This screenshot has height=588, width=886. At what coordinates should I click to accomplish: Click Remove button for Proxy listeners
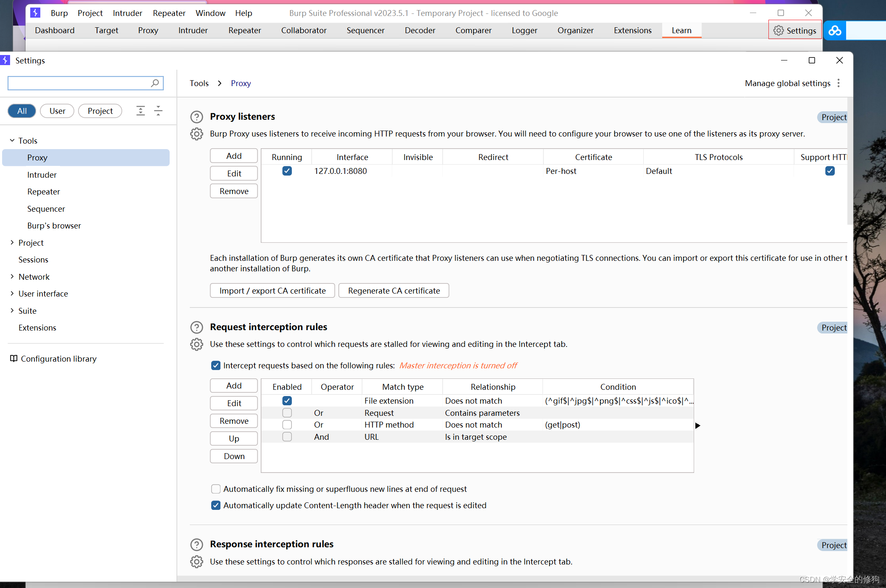[234, 191]
